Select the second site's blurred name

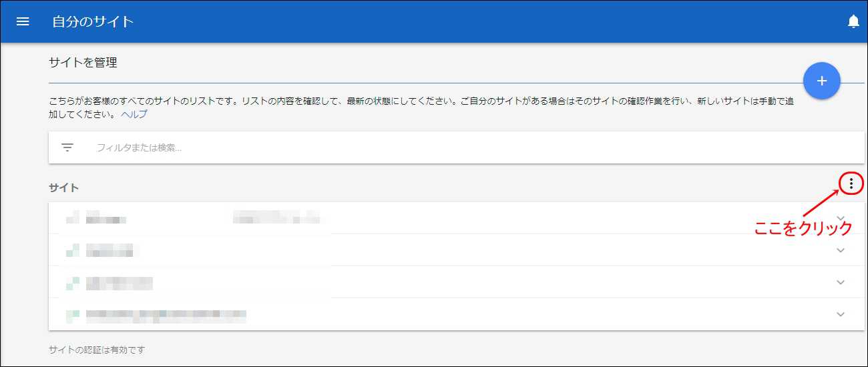click(110, 250)
